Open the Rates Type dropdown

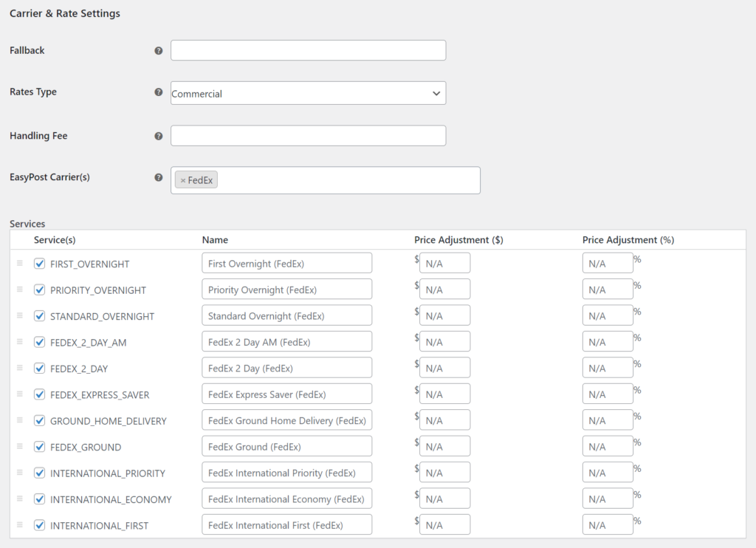click(x=308, y=93)
